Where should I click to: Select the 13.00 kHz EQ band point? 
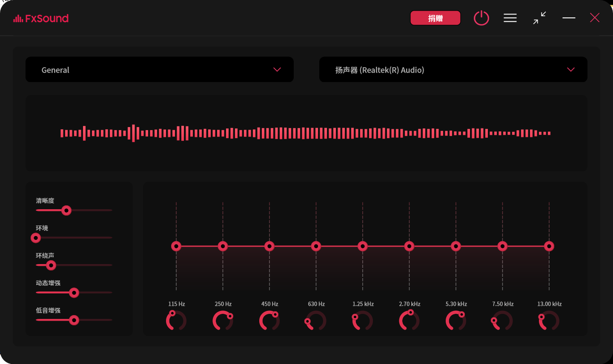(x=549, y=246)
